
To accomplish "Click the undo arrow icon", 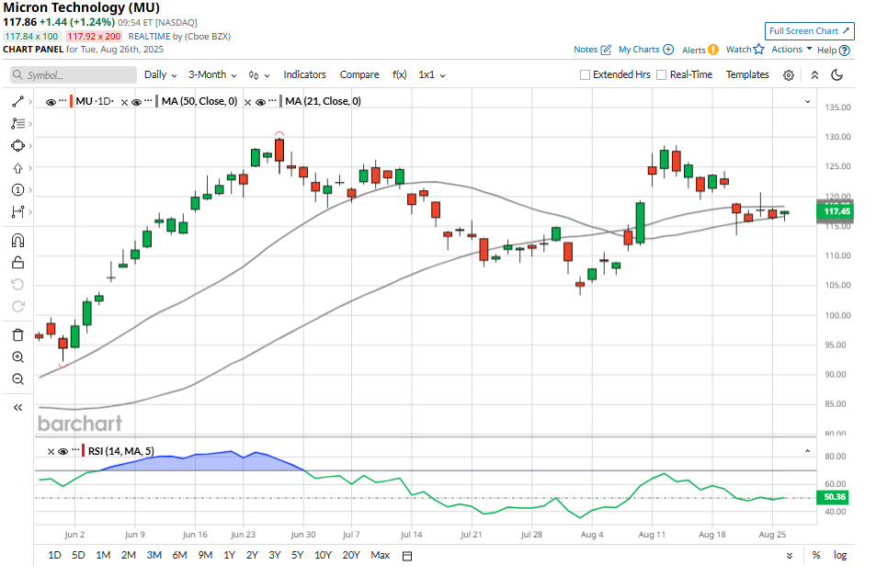I will [x=17, y=284].
